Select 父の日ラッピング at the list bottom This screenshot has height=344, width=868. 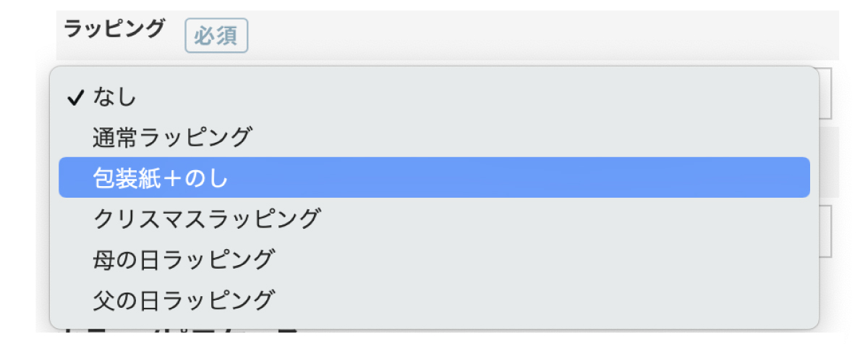tap(184, 298)
